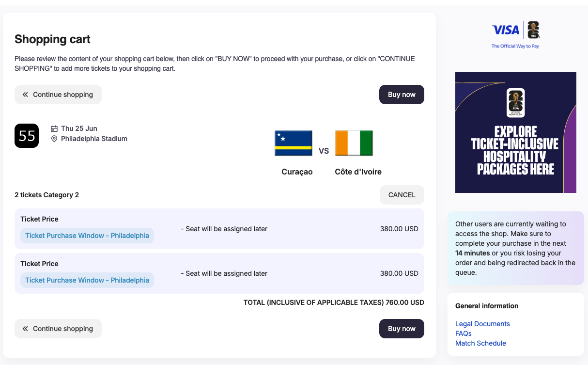The height and width of the screenshot is (365, 588).
Task: Click the Visa logo at top right
Action: (x=505, y=30)
